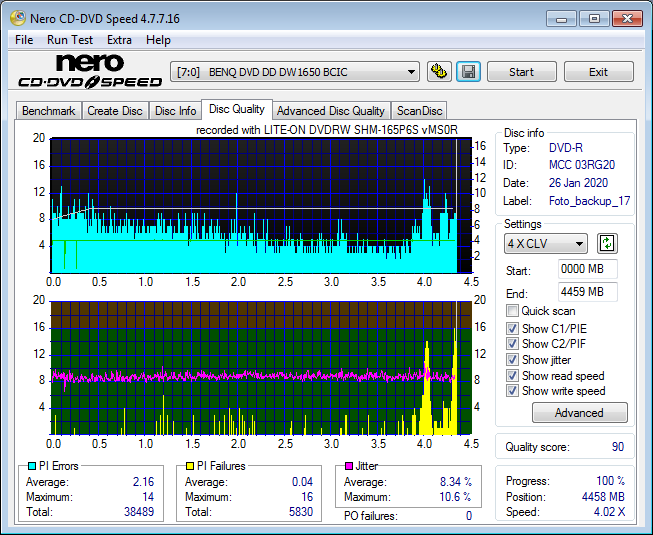Click the cyan PI Errors legend square

32,466
